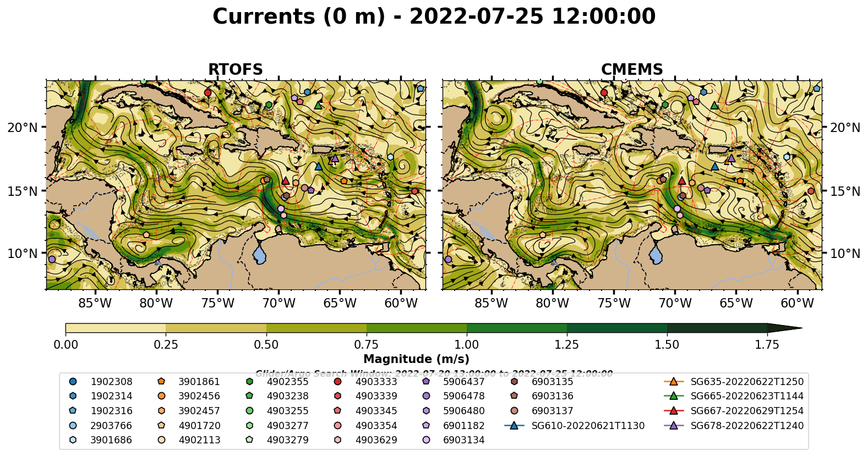This screenshot has width=868, height=456.
Task: Click the RTOFS panel title
Action: [236, 70]
